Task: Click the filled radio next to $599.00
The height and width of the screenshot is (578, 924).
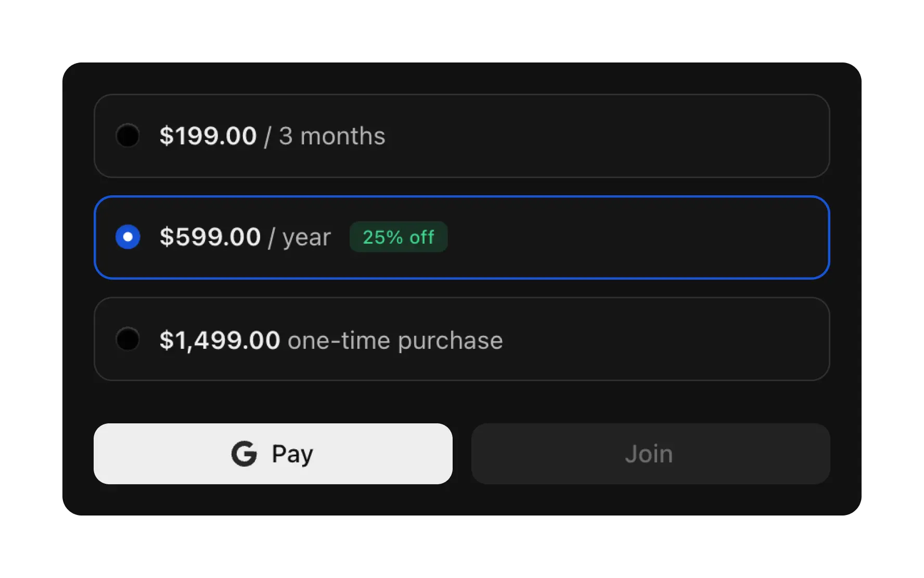Action: tap(128, 237)
